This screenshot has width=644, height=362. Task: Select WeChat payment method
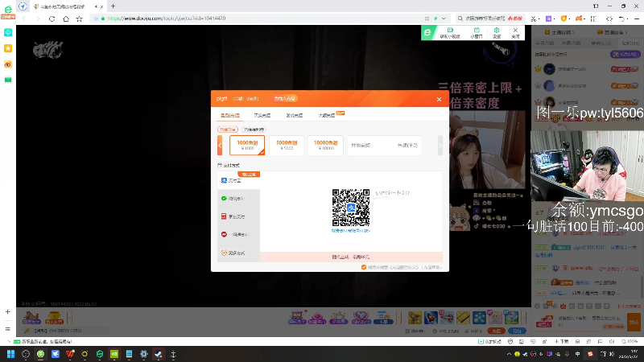pyautogui.click(x=238, y=199)
